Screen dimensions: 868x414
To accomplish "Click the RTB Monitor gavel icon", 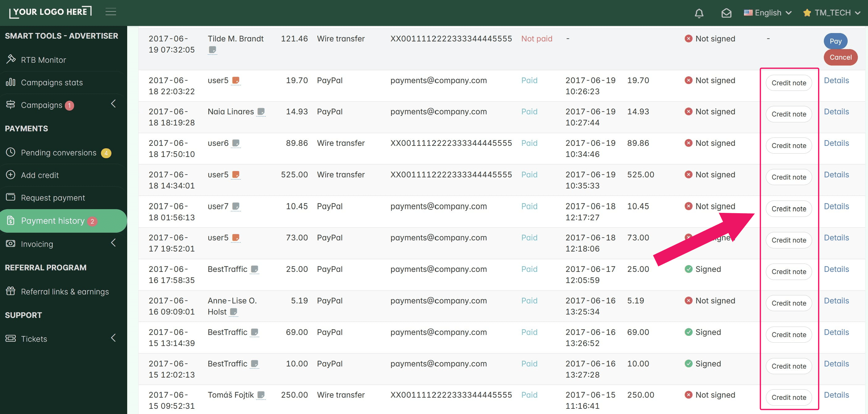I will click(x=11, y=59).
